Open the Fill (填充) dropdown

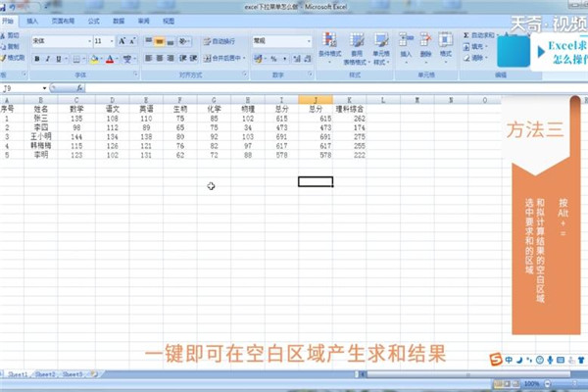tap(475, 46)
